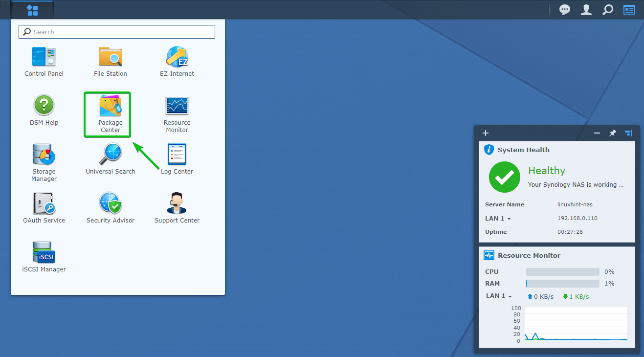Open notifications chat bubble icon
The image size is (644, 357).
pos(565,10)
